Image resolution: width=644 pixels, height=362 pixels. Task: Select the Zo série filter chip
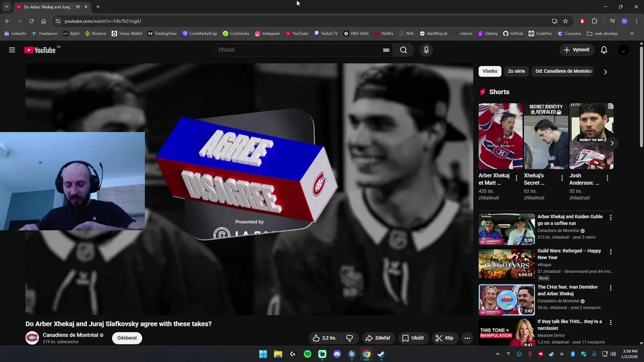(516, 71)
